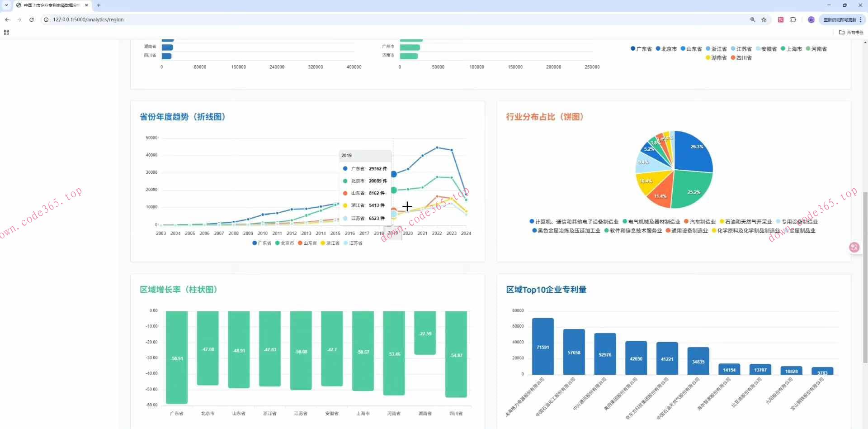Toggle 北京市 series in line chart legend
The height and width of the screenshot is (429, 868).
pos(285,243)
